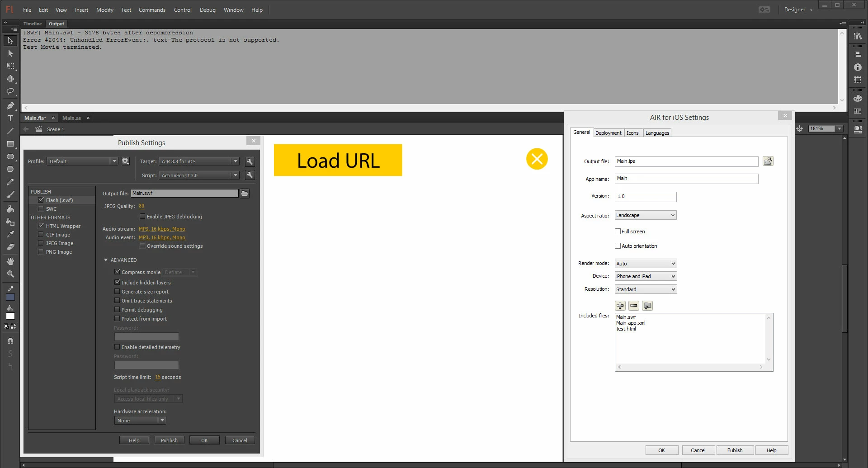The height and width of the screenshot is (468, 868).
Task: Select the PolyStar hexagon tool
Action: click(x=10, y=169)
